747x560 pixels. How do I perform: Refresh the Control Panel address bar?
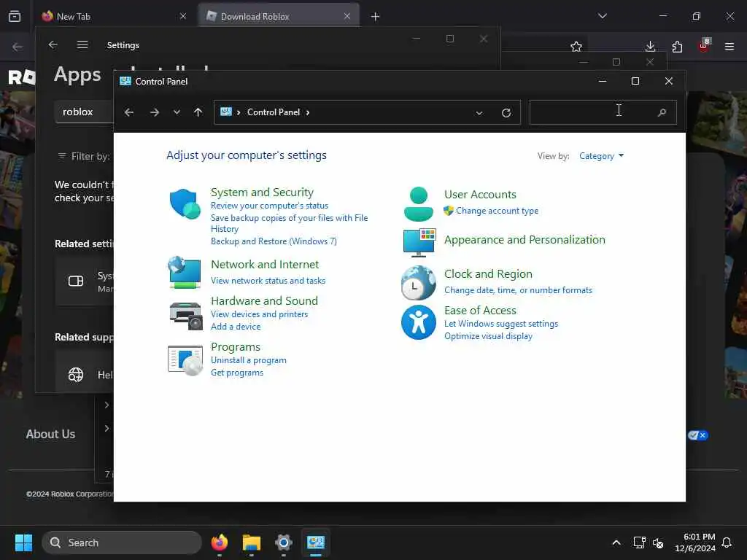(x=506, y=113)
